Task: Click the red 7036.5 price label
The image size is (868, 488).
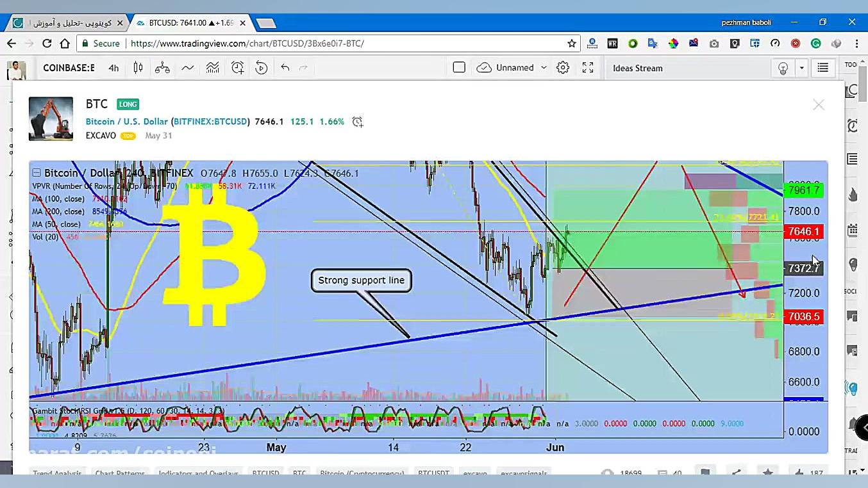Action: 804,316
